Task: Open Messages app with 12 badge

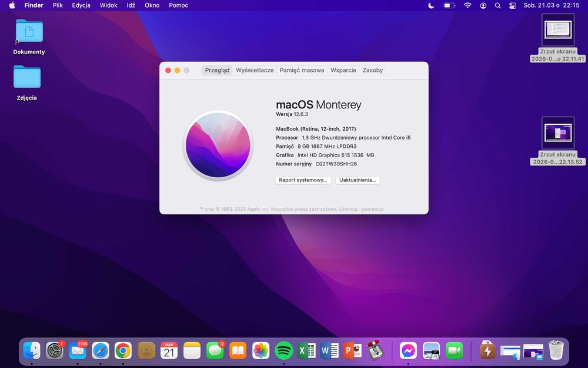Action: coord(215,351)
